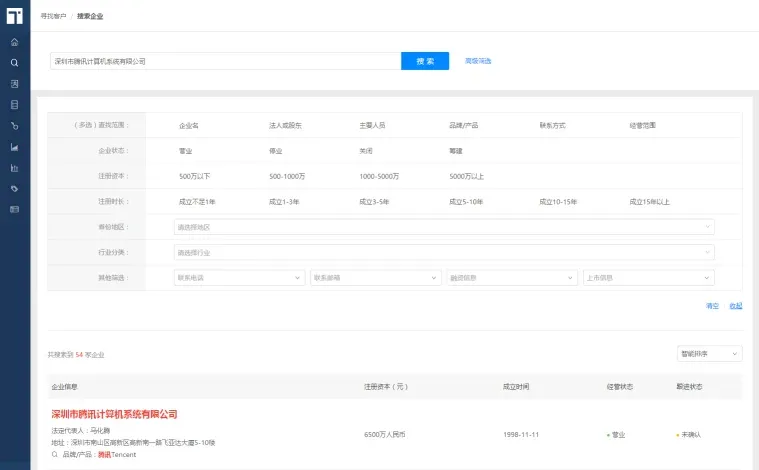Select 成立15年以上 registration age filter

(x=649, y=202)
